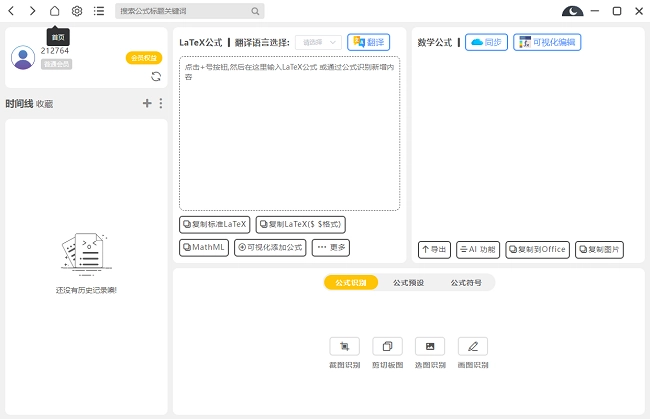
Task: Click 复制标准LaTeX button
Action: pyautogui.click(x=215, y=225)
